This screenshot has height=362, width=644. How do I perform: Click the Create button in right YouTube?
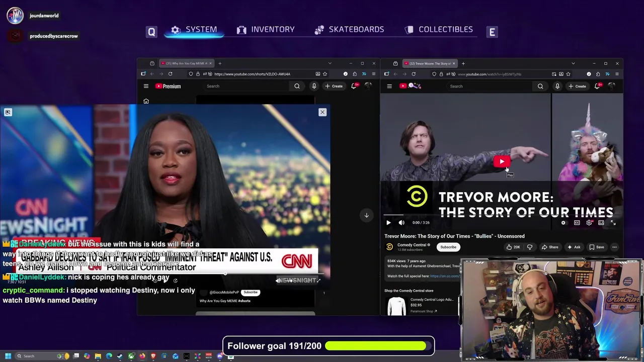(577, 86)
